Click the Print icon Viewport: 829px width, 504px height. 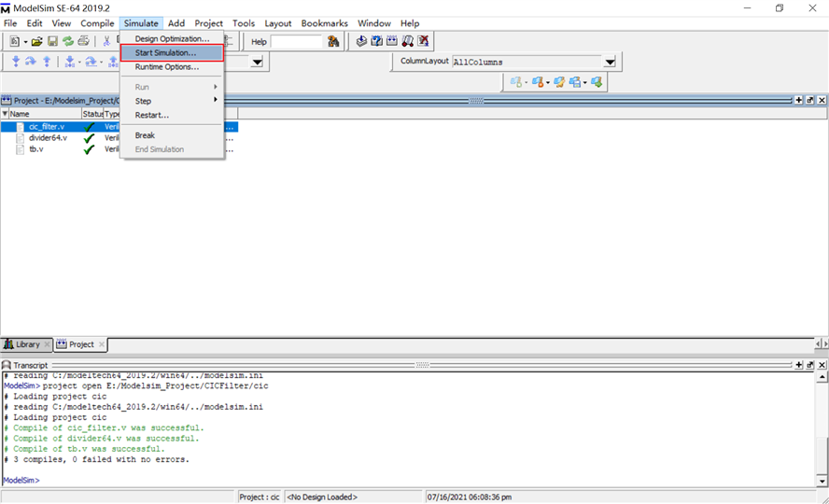[x=83, y=41]
